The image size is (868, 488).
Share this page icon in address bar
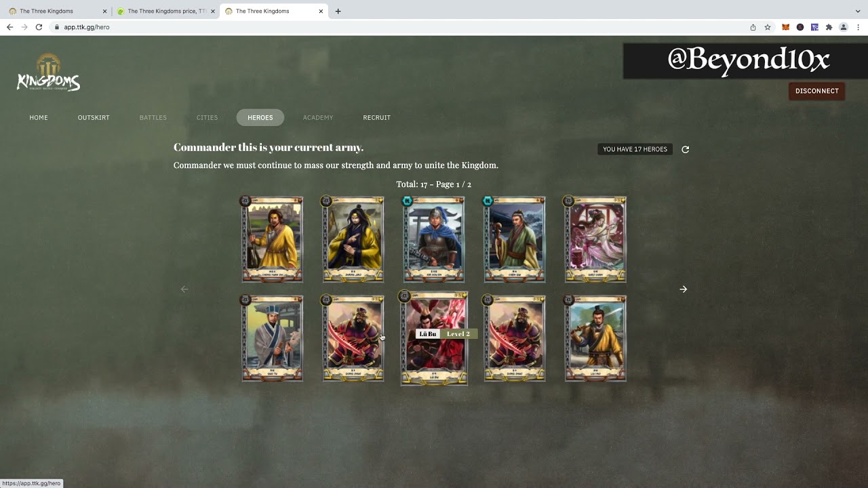pyautogui.click(x=753, y=27)
